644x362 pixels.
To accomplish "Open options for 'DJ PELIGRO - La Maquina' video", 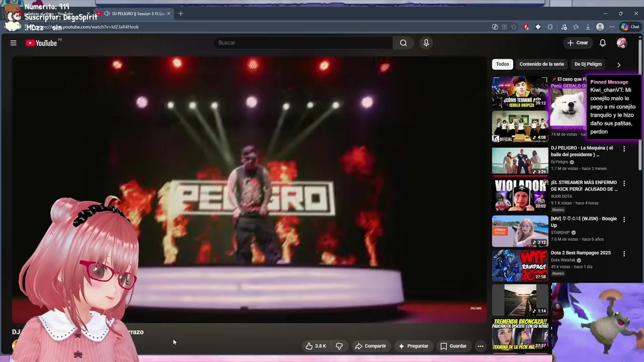I will click(624, 149).
